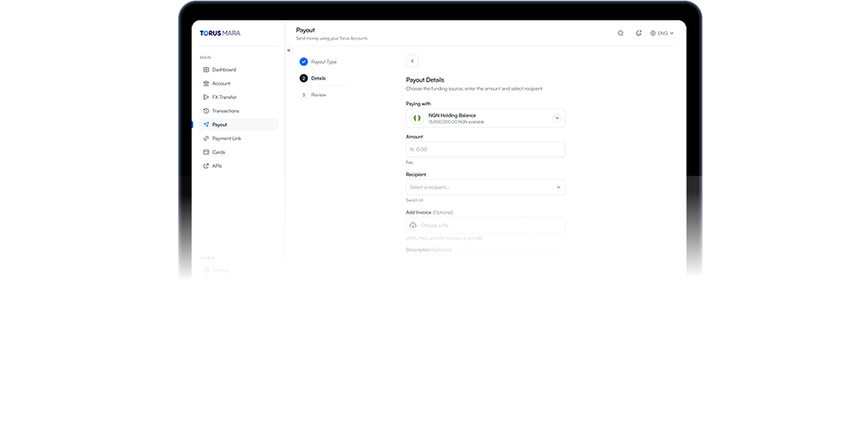Select the Payout menu item
The height and width of the screenshot is (428, 868).
[219, 125]
